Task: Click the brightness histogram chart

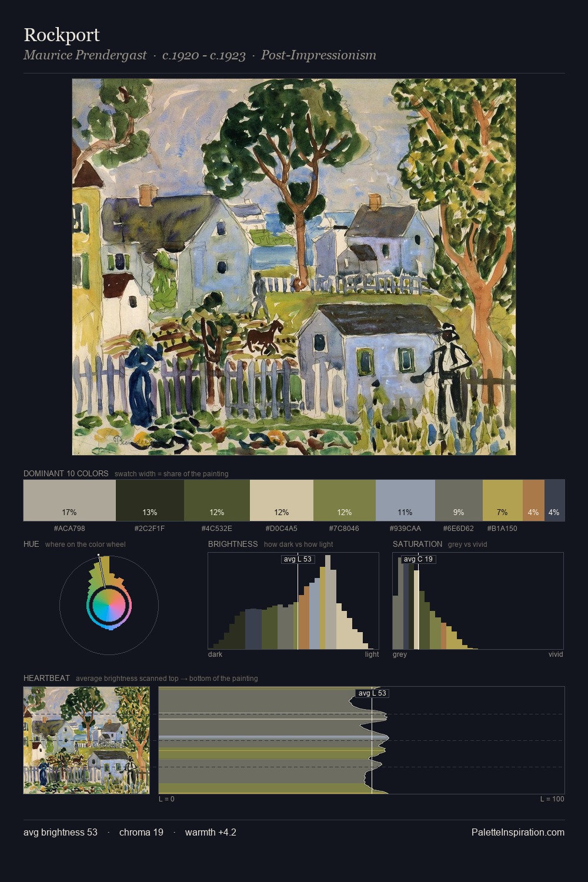Action: tap(293, 601)
